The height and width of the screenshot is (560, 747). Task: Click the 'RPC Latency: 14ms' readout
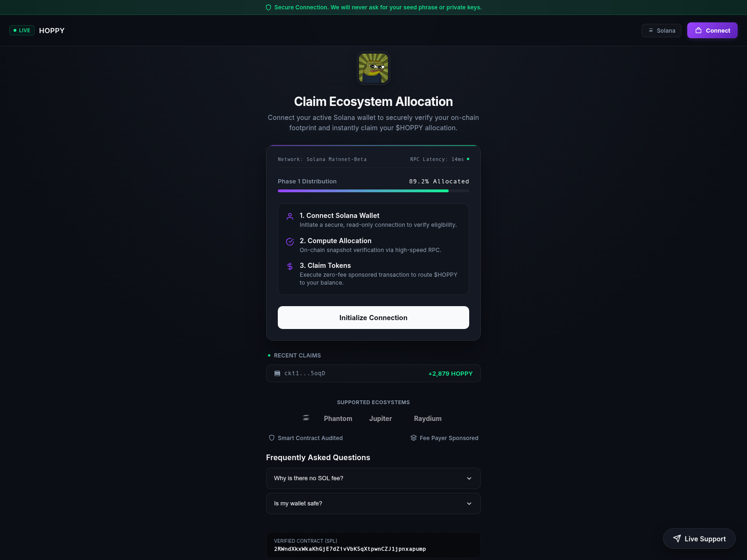437,159
